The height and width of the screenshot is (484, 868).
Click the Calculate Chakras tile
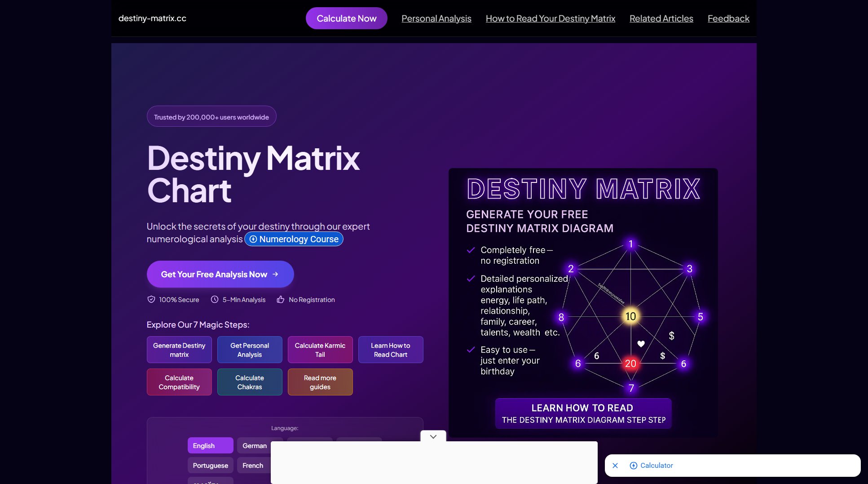pyautogui.click(x=250, y=382)
